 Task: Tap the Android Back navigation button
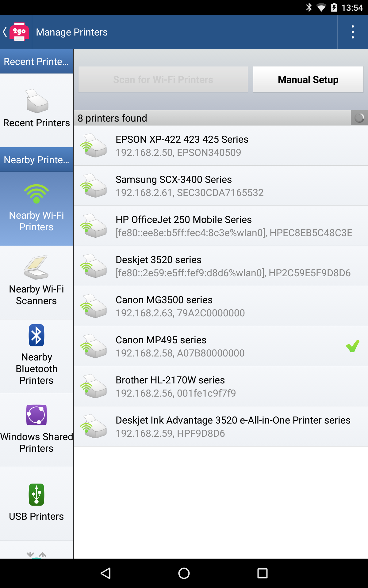106,573
